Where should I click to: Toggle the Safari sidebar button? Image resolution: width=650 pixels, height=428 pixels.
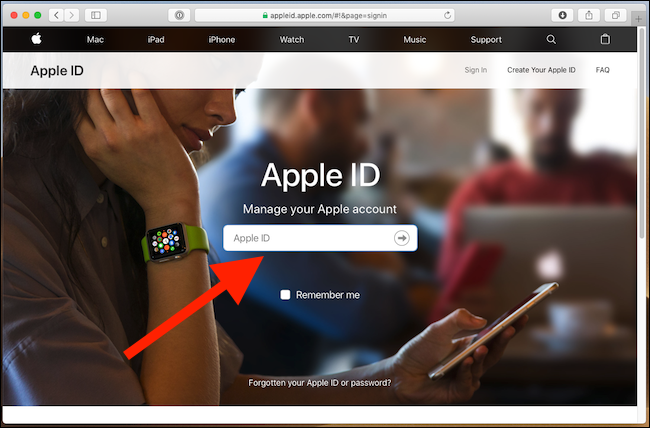[x=96, y=15]
